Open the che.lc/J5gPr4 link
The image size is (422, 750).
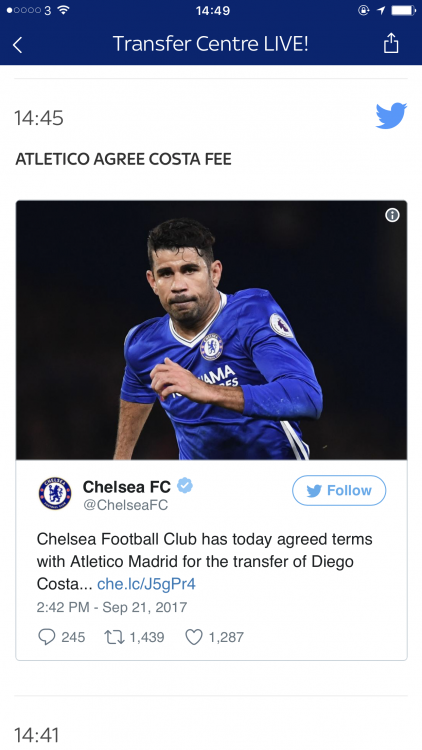[x=146, y=584]
